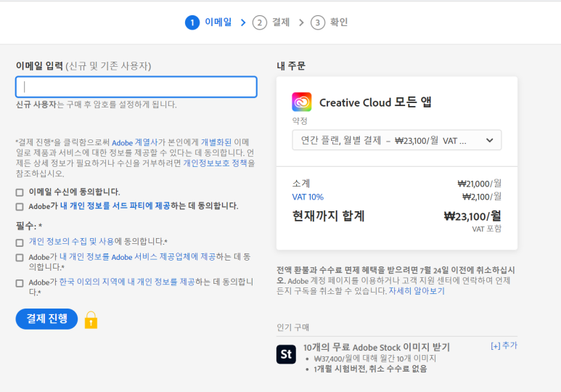The image size is (561, 392).
Task: Open the 개별화된 link
Action: 216,142
